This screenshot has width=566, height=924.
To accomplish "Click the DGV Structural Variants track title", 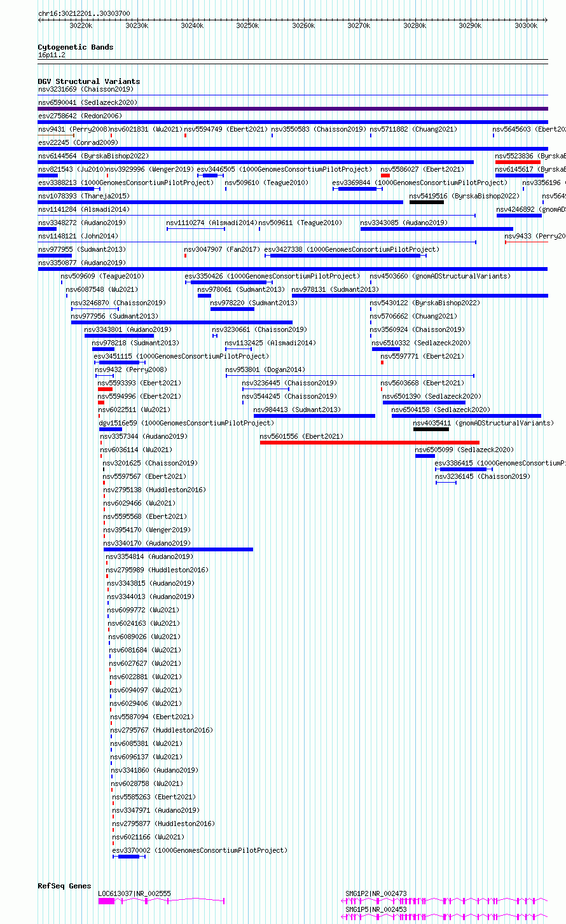I will pyautogui.click(x=89, y=81).
